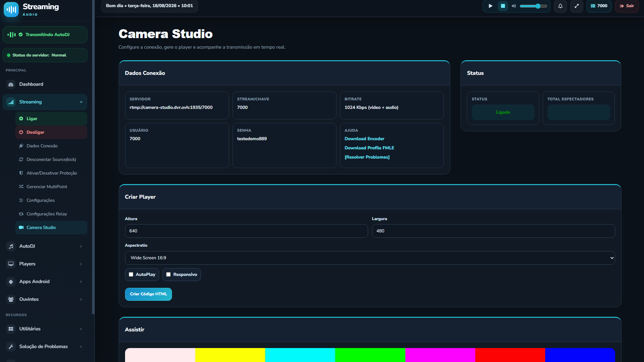Expand the Apps Android chevron
This screenshot has height=362, width=644.
pos(81,282)
